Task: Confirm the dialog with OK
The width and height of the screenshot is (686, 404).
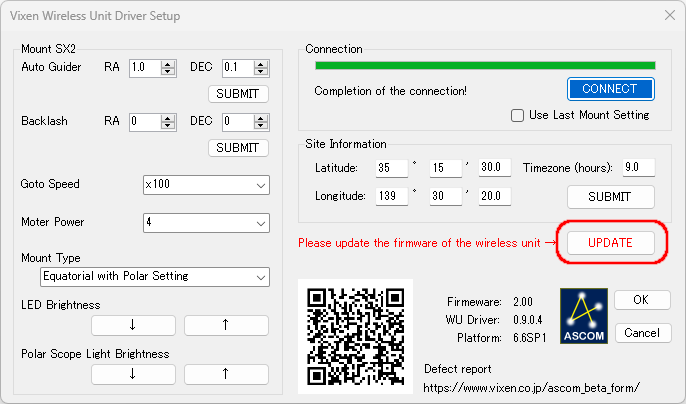Action: tap(641, 300)
